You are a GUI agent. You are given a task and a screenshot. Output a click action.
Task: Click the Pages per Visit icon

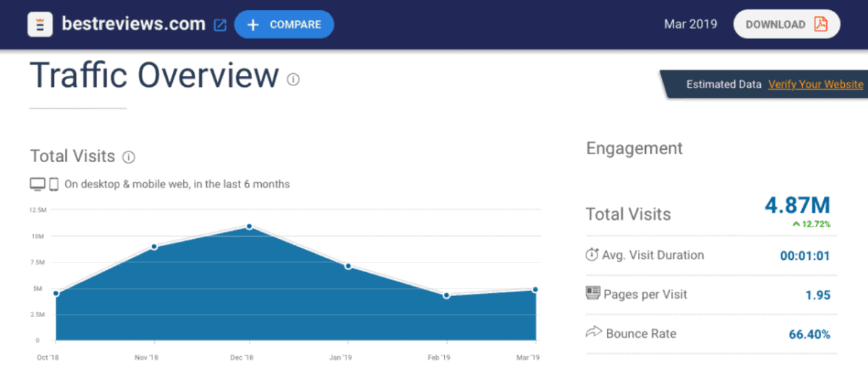(592, 294)
